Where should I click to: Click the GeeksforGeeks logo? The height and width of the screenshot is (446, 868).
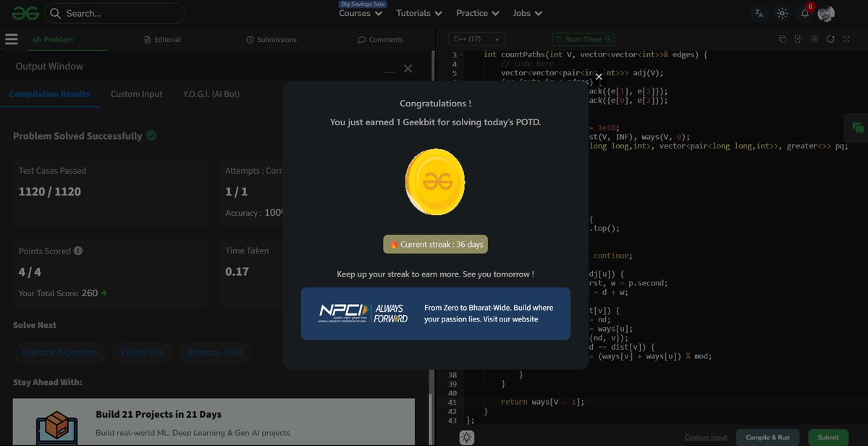pyautogui.click(x=25, y=13)
